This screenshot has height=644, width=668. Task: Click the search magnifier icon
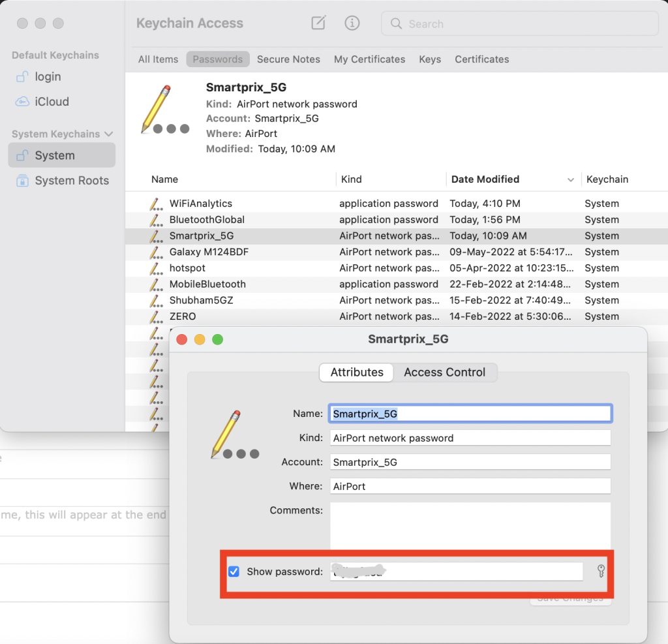[396, 24]
